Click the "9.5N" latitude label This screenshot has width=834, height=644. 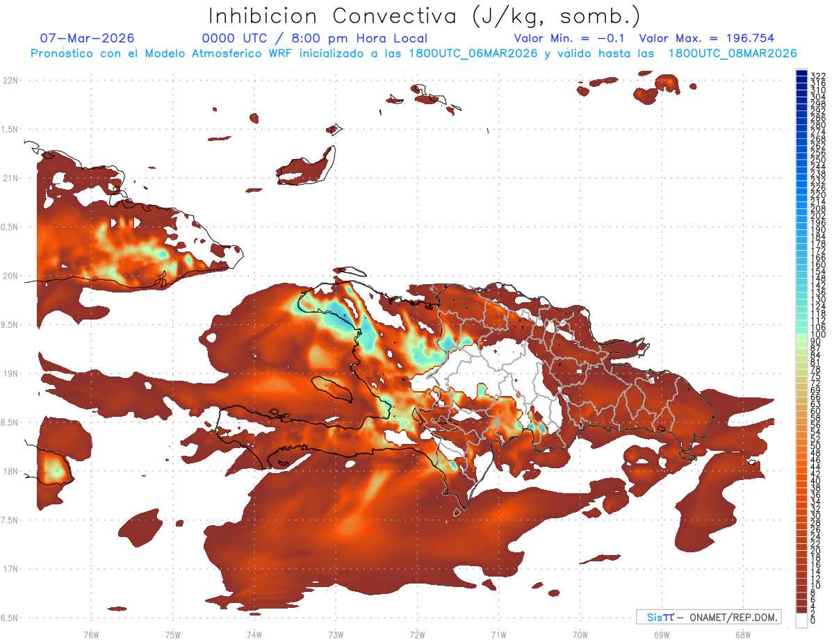click(x=10, y=324)
